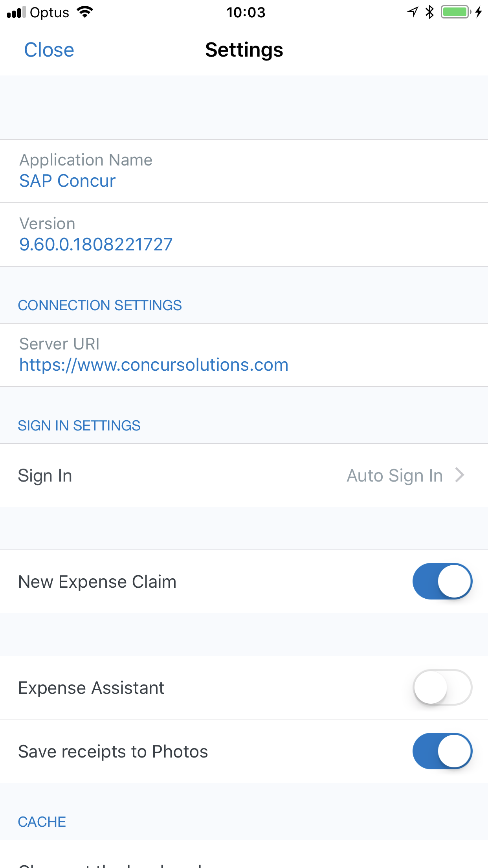Toggle the New Expense Claim switch
This screenshot has width=488, height=868.
coord(442,581)
